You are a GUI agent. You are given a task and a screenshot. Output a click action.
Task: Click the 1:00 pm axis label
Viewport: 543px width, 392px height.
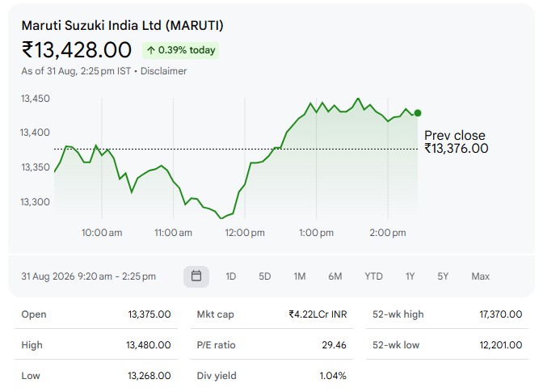[x=316, y=233]
